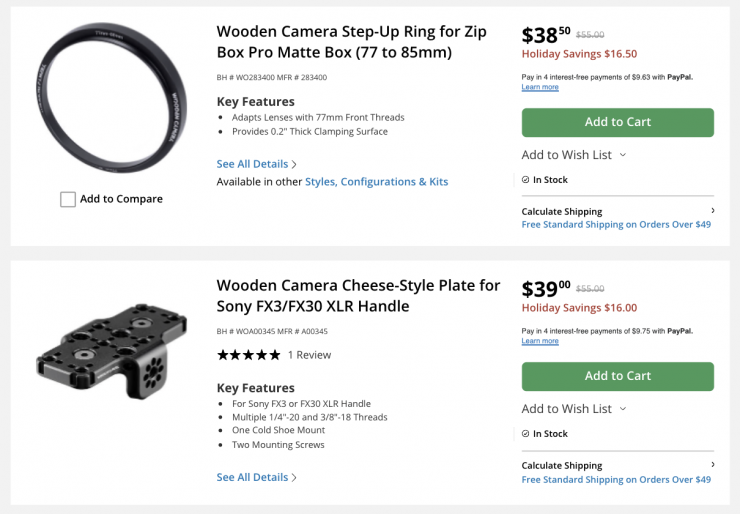The height and width of the screenshot is (514, 740).
Task: Add the Cheese-Style Plate to cart
Action: (x=617, y=376)
